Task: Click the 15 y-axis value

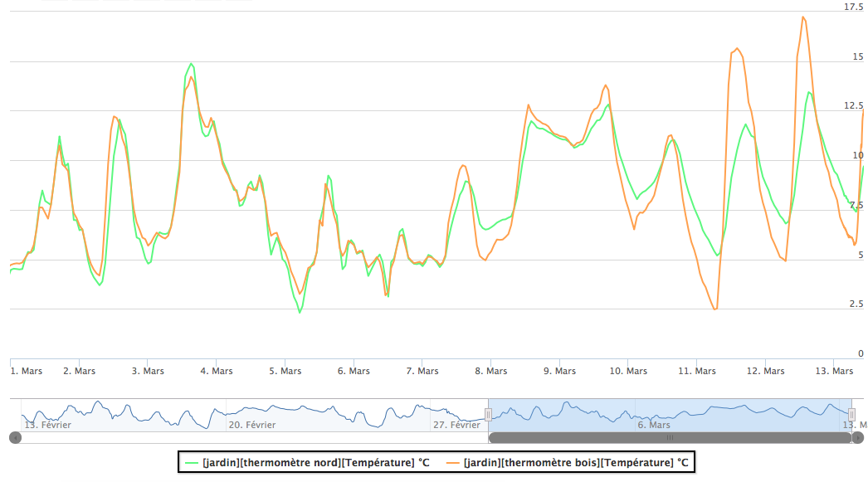Action: coord(858,56)
